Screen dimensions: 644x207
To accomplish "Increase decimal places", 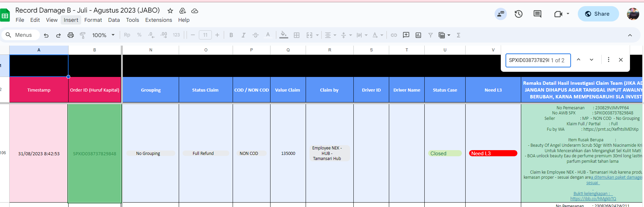I will click(x=164, y=35).
